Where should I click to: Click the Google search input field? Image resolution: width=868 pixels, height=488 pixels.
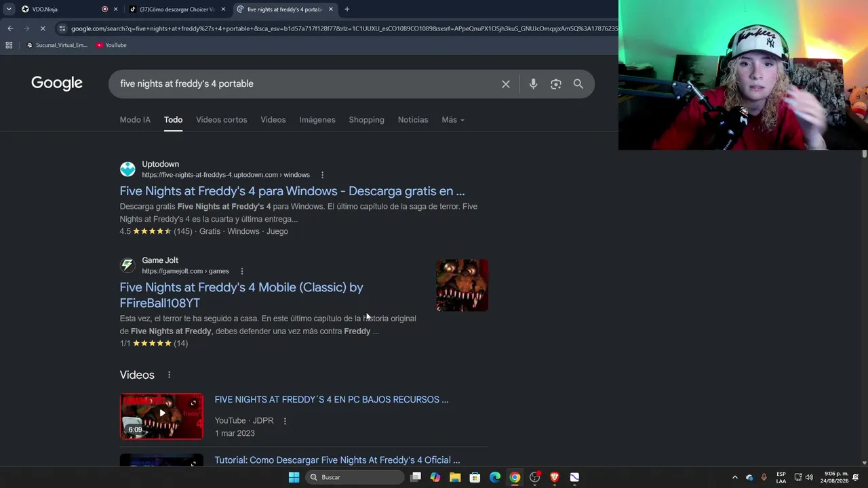305,84
